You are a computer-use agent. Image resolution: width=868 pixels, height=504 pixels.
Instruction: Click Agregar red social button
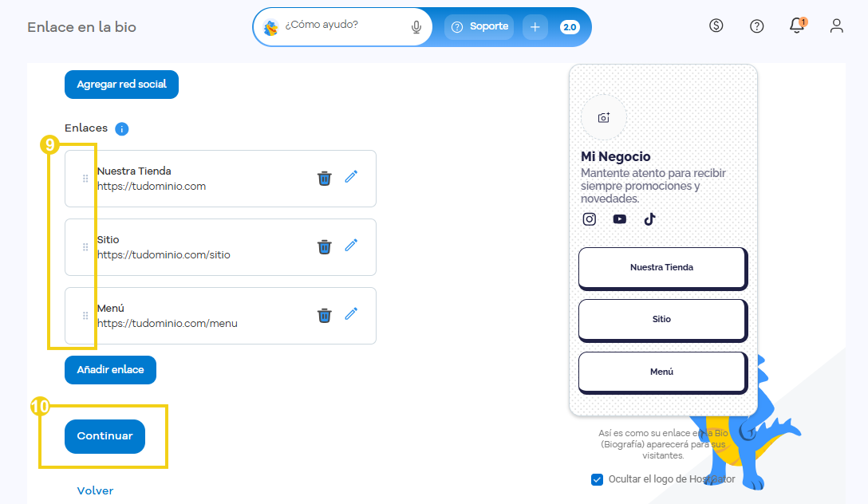[121, 84]
